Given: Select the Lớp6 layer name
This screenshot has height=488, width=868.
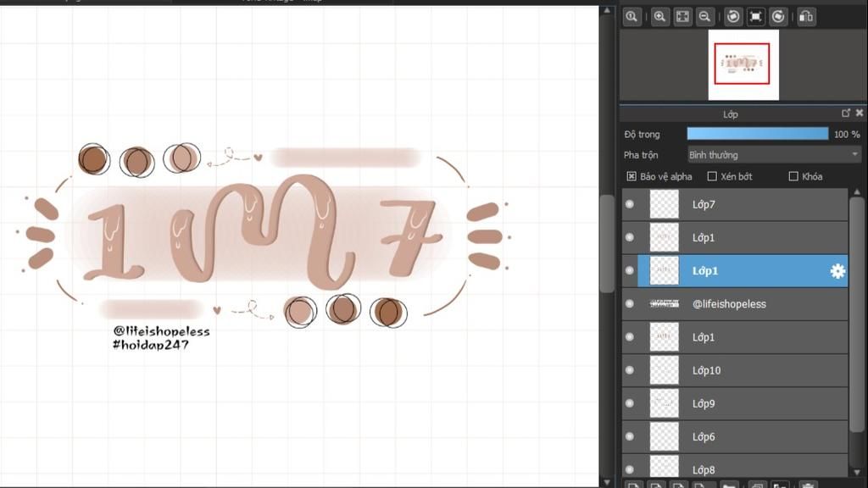Looking at the screenshot, I should tap(704, 437).
